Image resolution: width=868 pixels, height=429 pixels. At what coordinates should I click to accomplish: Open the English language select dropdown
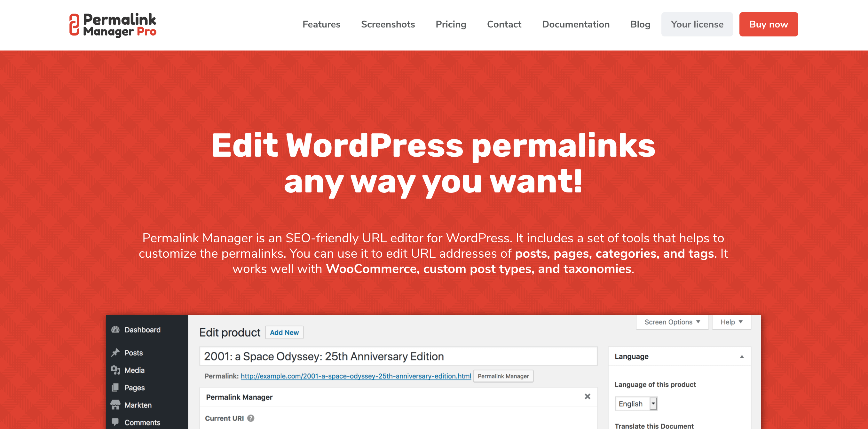pos(636,404)
